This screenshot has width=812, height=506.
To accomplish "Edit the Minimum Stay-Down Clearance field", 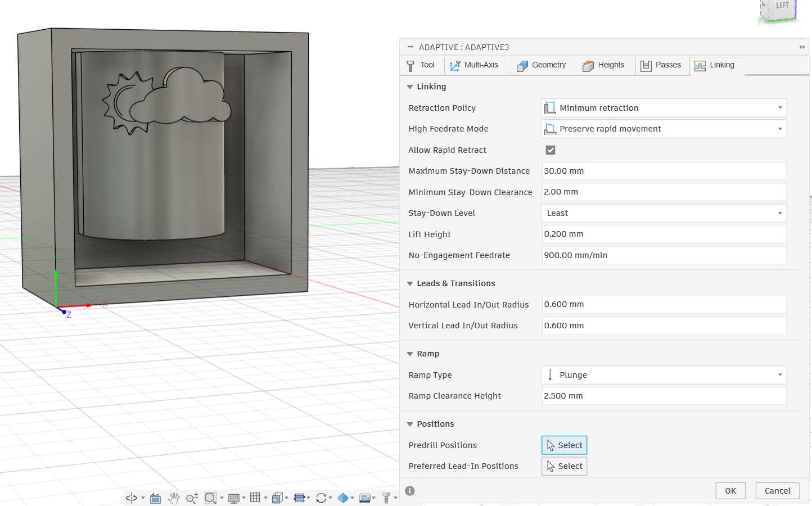I will click(x=664, y=192).
